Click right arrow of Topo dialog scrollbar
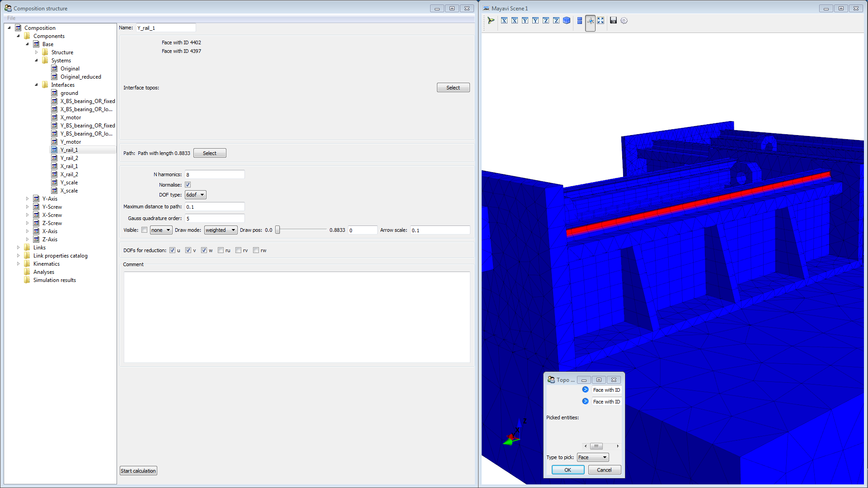 (x=618, y=446)
